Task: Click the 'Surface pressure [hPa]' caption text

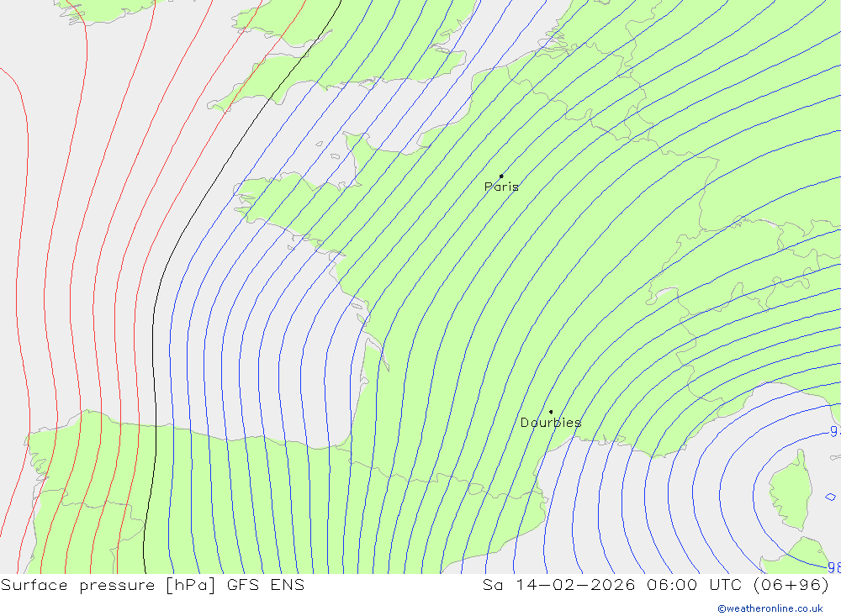Action: point(108,585)
